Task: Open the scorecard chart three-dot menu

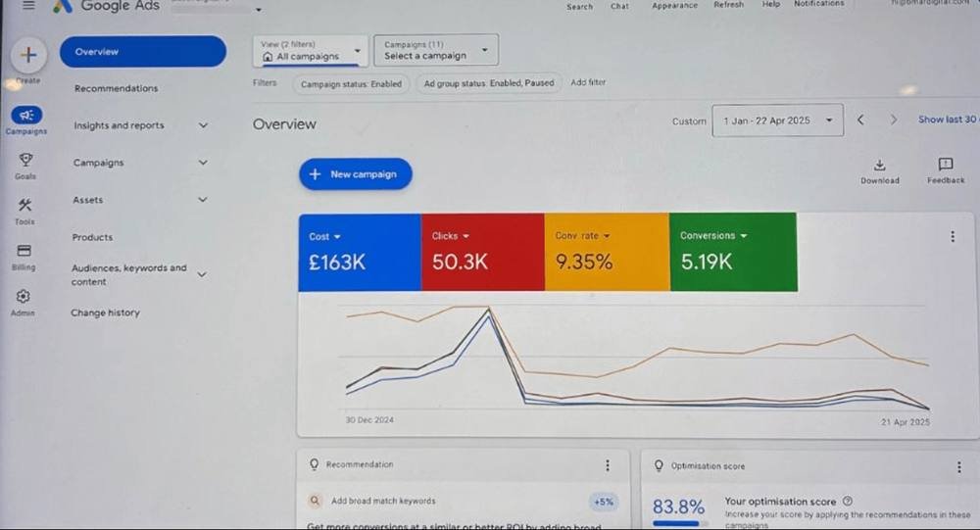Action: coord(953,236)
